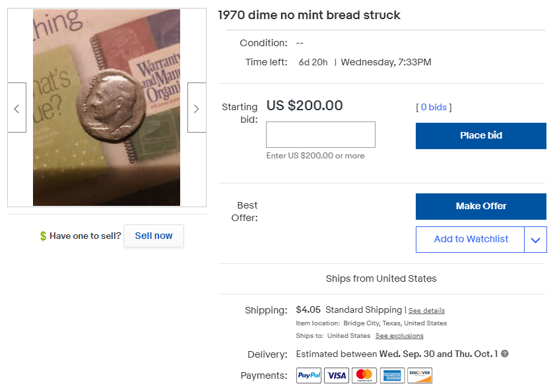
Task: Place a bid on the dime
Action: pyautogui.click(x=481, y=136)
